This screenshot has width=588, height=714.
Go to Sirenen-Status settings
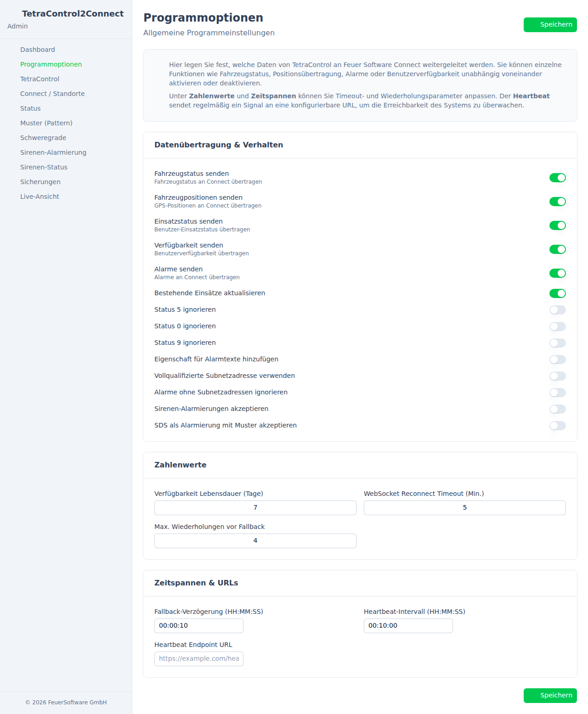pyautogui.click(x=43, y=167)
